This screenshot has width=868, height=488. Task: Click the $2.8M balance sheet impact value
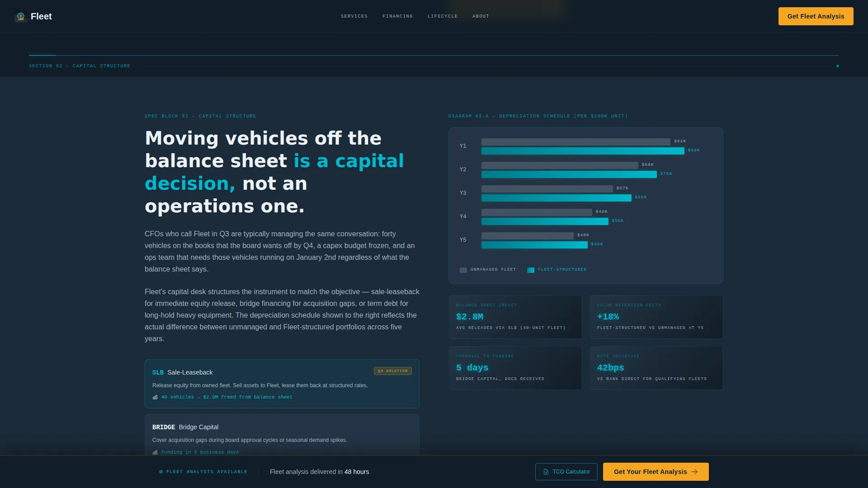pyautogui.click(x=469, y=317)
